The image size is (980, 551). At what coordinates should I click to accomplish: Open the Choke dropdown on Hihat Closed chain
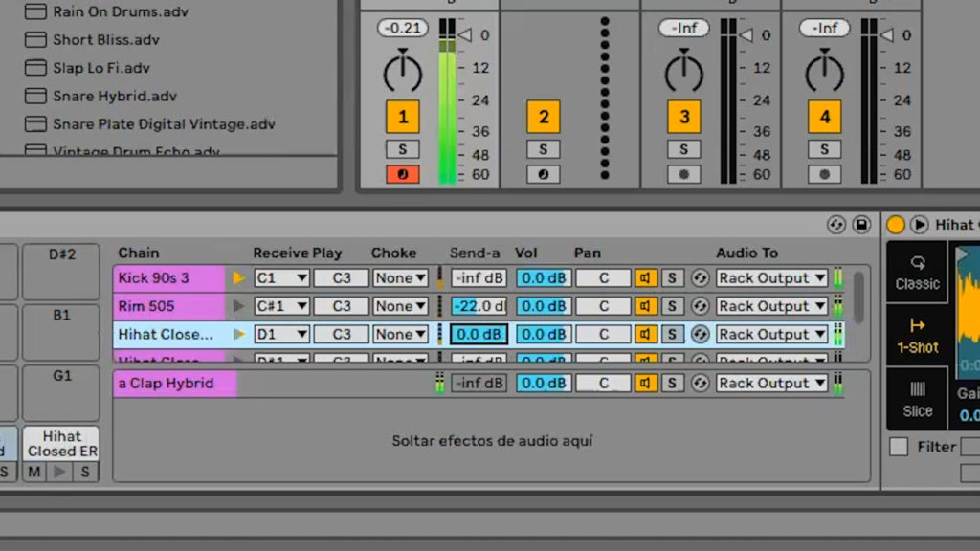pos(400,334)
